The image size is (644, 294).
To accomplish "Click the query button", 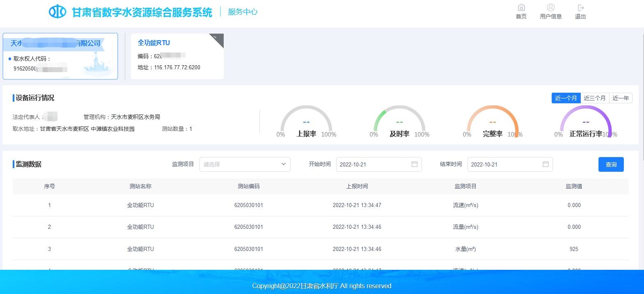I will 611,164.
